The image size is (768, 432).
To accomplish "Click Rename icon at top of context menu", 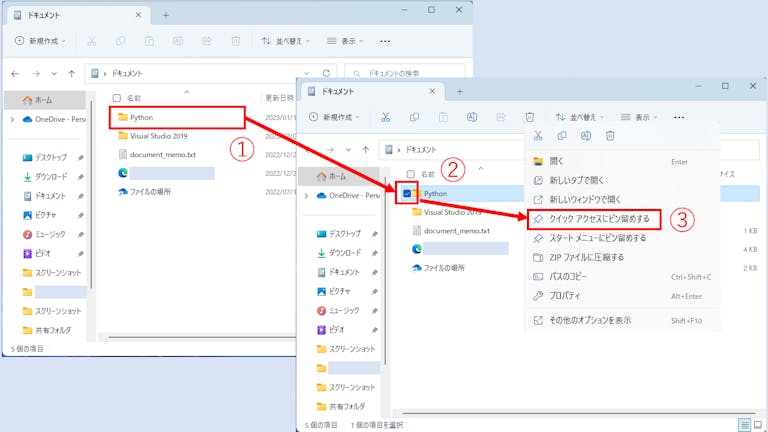I will [586, 136].
